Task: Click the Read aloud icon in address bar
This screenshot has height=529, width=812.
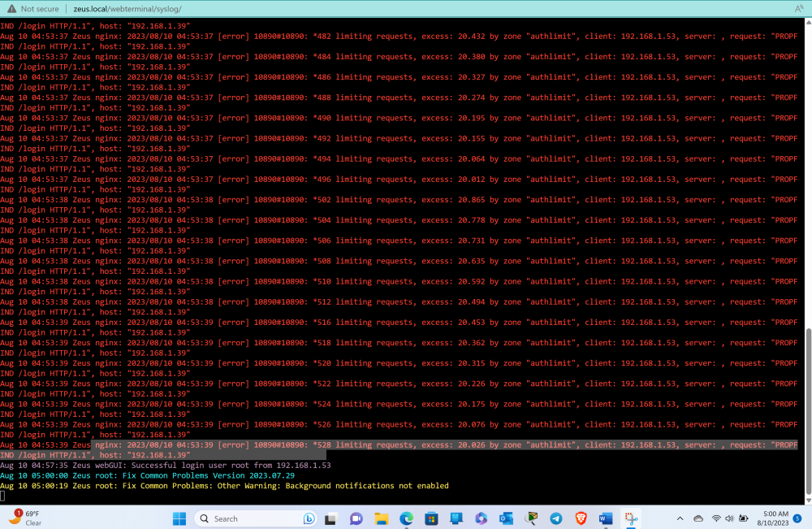Action: 799,9
